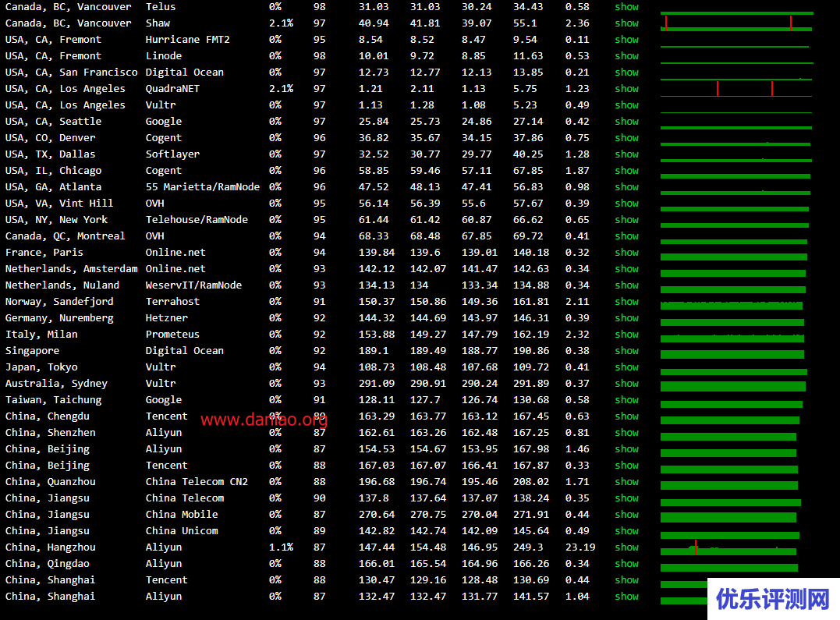The width and height of the screenshot is (840, 620).
Task: Open show link for Hetzner Nuremberg
Action: click(x=626, y=317)
